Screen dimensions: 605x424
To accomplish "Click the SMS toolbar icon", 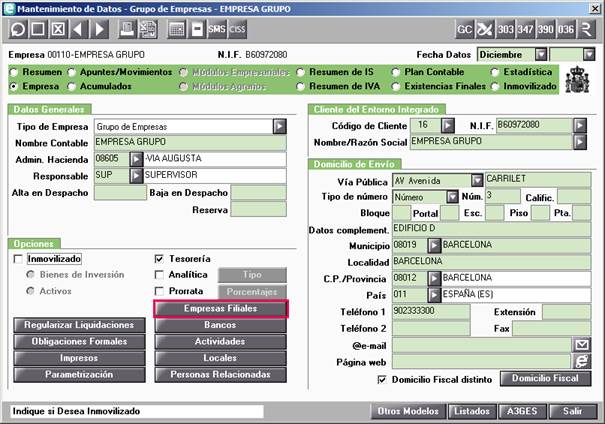I will (216, 29).
